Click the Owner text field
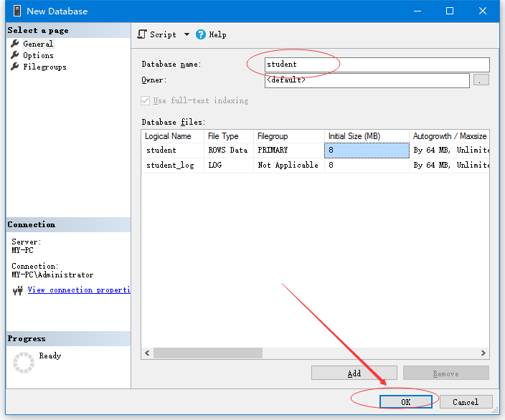 pyautogui.click(x=366, y=80)
